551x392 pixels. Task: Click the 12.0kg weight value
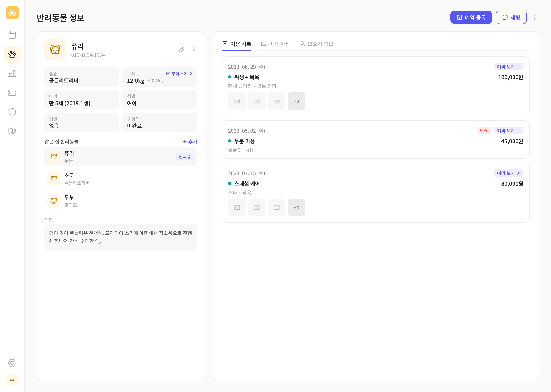[136, 81]
